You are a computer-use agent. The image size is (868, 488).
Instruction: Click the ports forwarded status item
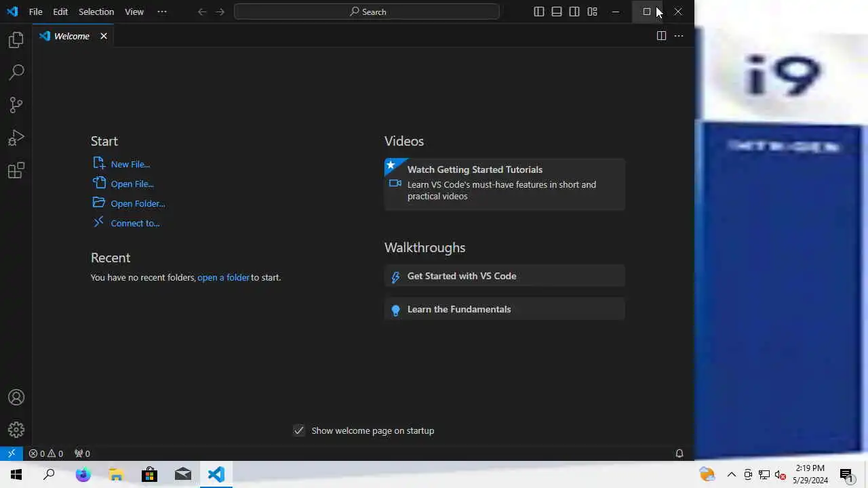click(82, 453)
